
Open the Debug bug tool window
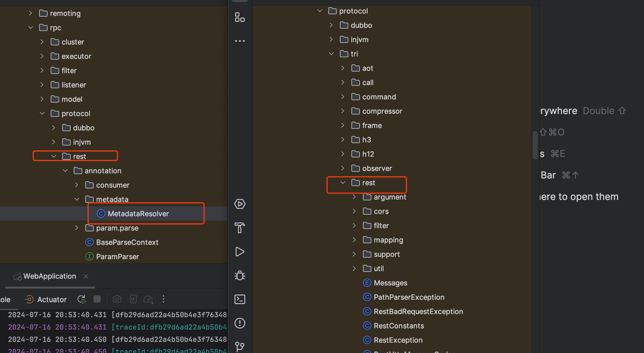(240, 275)
